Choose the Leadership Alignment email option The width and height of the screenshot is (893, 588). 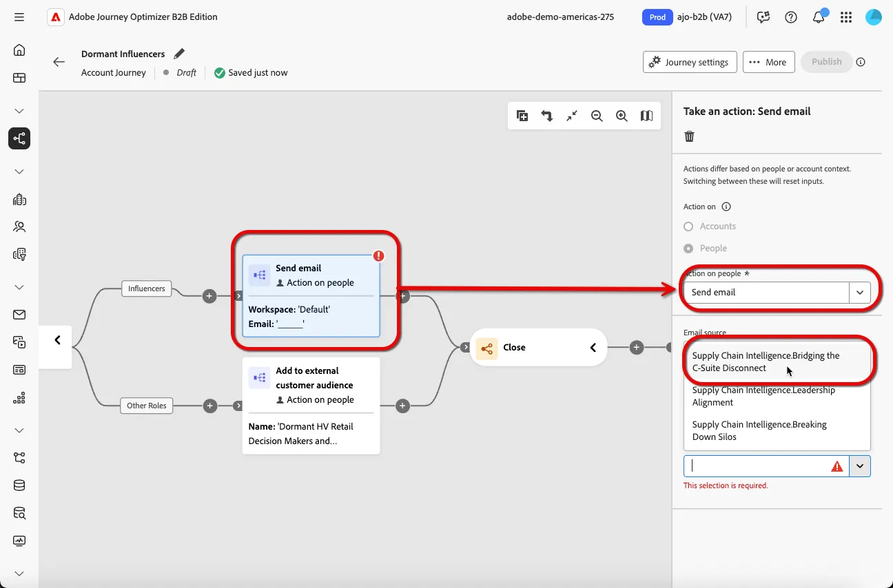[x=777, y=397]
